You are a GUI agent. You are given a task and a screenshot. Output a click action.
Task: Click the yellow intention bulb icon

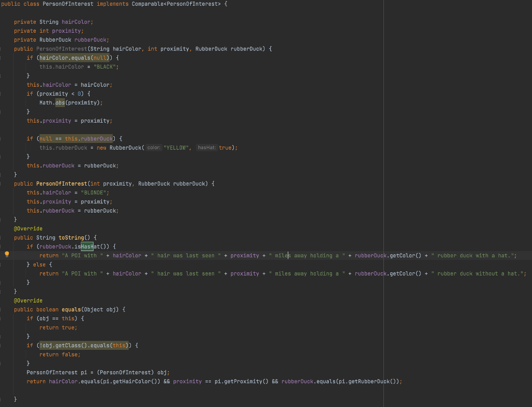point(7,255)
